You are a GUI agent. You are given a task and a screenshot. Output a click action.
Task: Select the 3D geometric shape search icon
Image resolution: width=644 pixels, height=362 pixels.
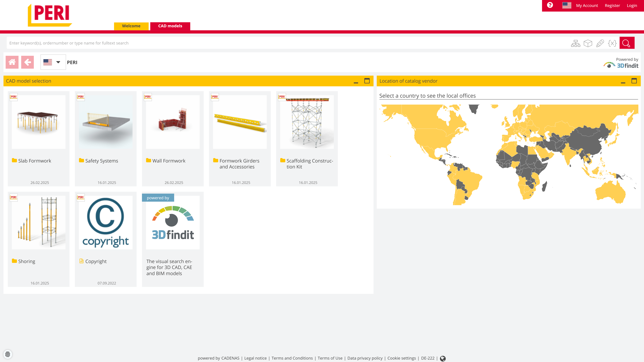pos(588,43)
